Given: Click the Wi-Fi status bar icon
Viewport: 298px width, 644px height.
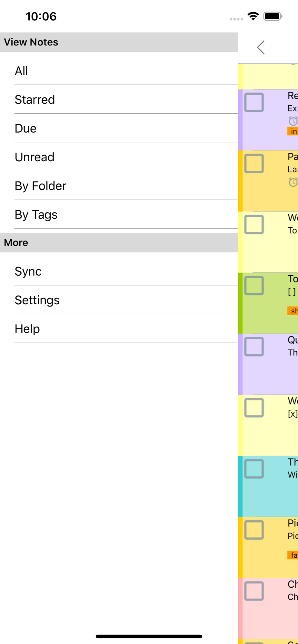Looking at the screenshot, I should pos(253,16).
